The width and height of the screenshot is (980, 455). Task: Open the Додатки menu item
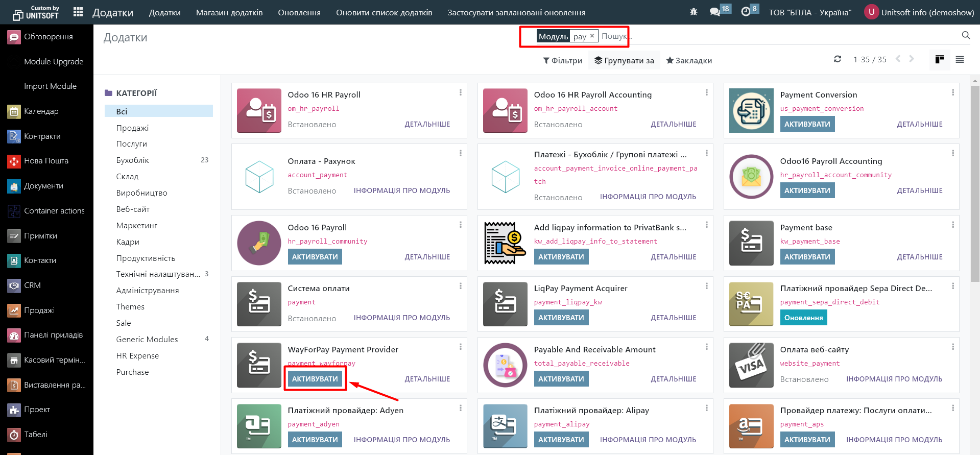click(164, 12)
